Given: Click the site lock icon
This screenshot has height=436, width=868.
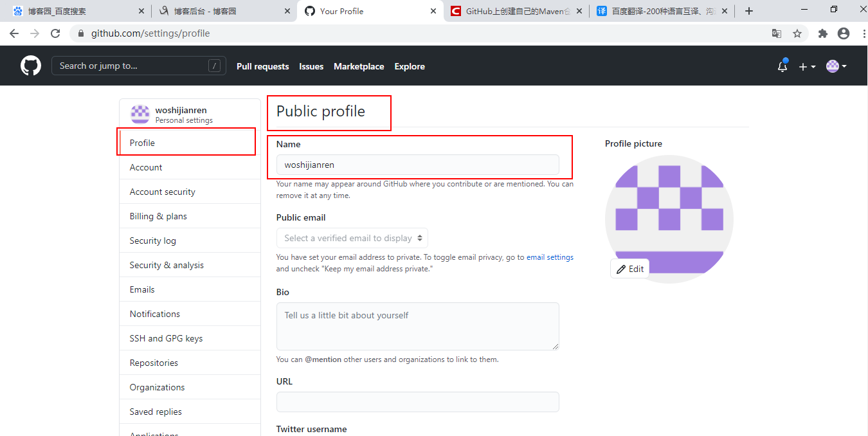Looking at the screenshot, I should (x=81, y=33).
